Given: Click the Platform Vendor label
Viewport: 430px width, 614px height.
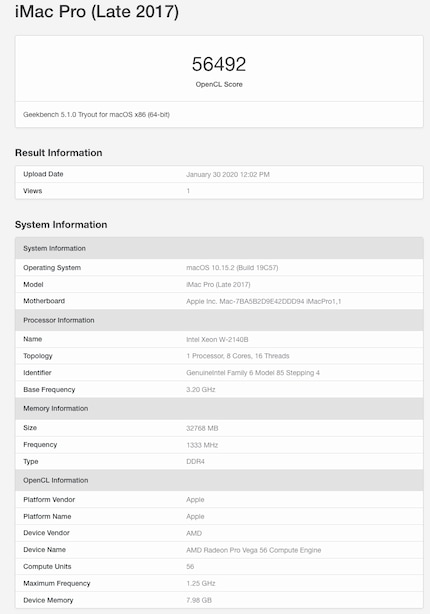Looking at the screenshot, I should point(49,500).
